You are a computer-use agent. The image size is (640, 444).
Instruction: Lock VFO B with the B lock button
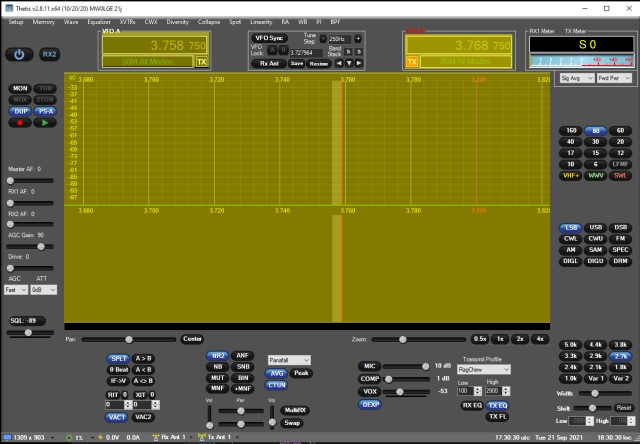pyautogui.click(x=283, y=50)
